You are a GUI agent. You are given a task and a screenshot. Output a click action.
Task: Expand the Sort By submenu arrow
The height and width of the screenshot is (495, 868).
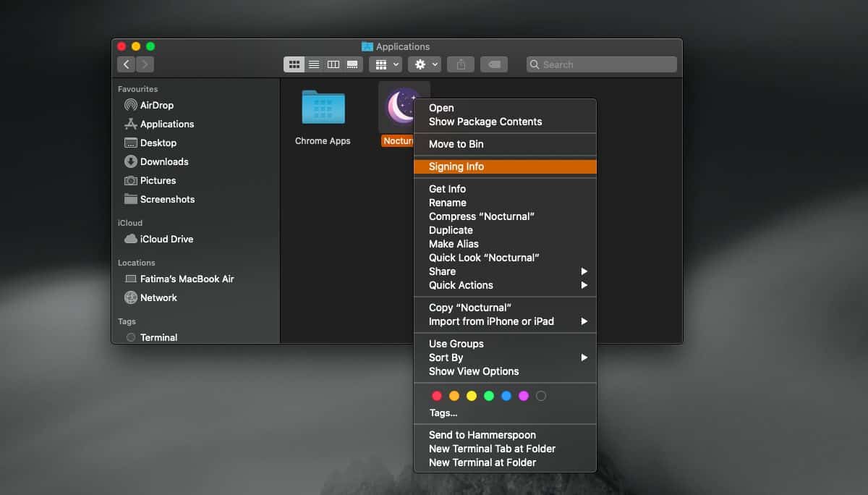(584, 357)
